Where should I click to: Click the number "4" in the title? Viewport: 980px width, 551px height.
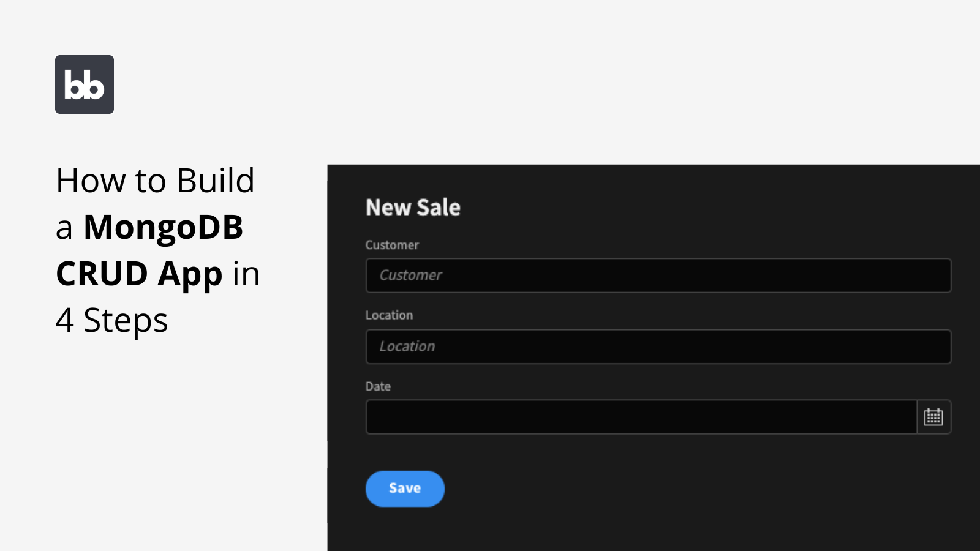point(65,320)
